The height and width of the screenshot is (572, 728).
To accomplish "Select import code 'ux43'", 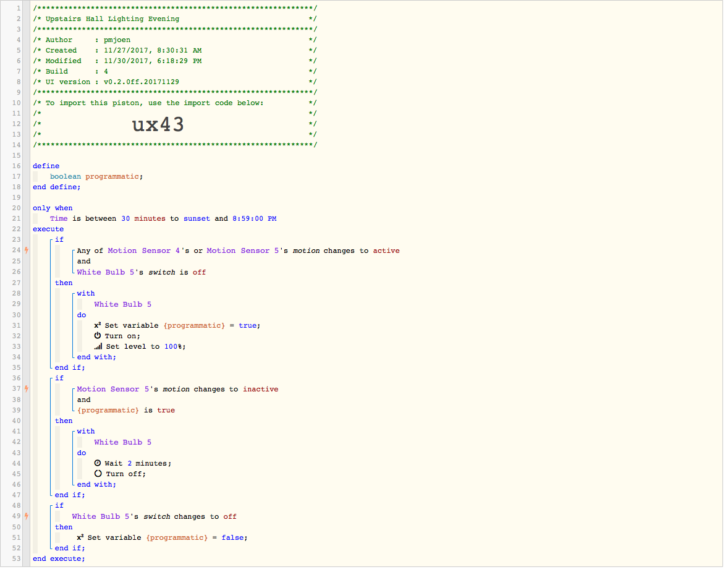I will (x=158, y=126).
